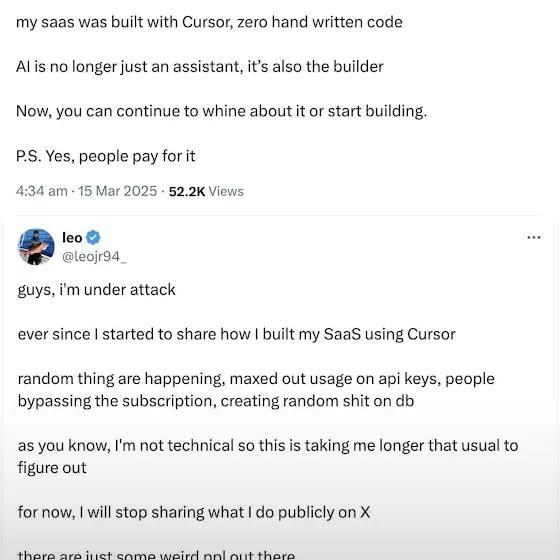The height and width of the screenshot is (560, 560).
Task: Open the three-dot more menu on leo's tweet
Action: click(534, 237)
